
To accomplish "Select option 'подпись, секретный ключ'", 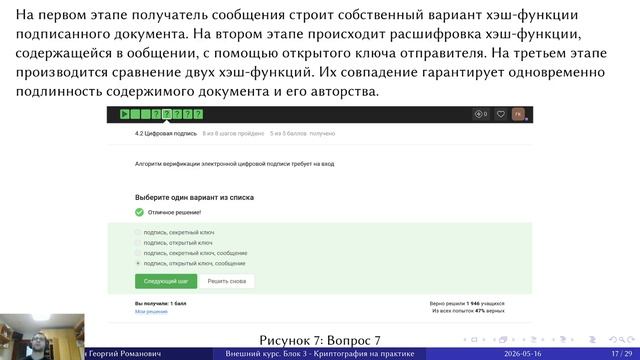I will (175, 232).
